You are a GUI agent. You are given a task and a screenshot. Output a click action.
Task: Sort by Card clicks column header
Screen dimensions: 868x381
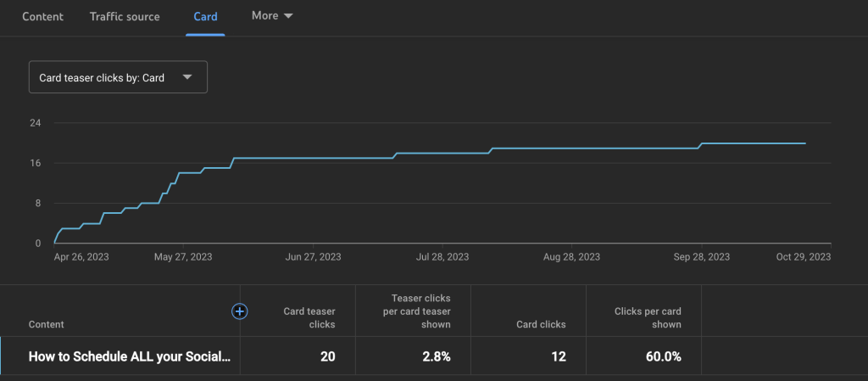[x=541, y=324]
